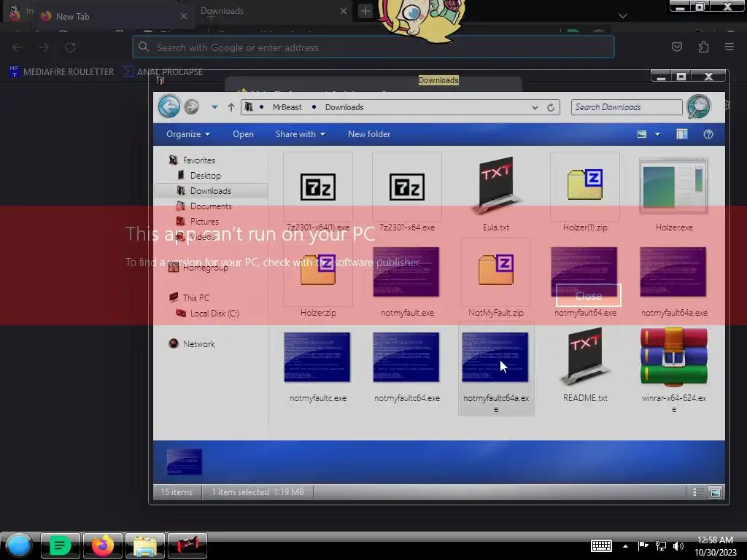Select the 7z2301-x64(1).exe file icon
Image resolution: width=747 pixels, height=560 pixels.
[318, 187]
